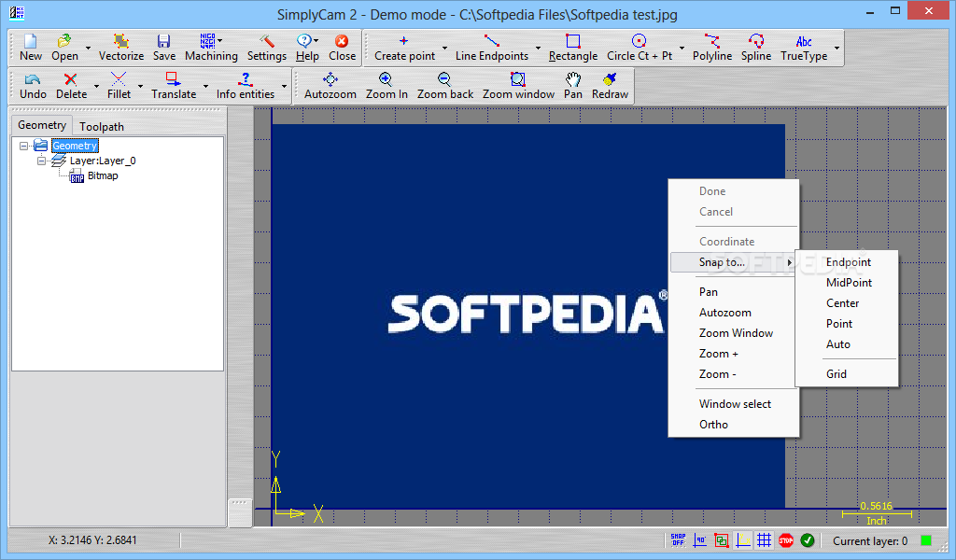The width and height of the screenshot is (956, 560).
Task: Click the Info entities tool
Action: click(246, 86)
